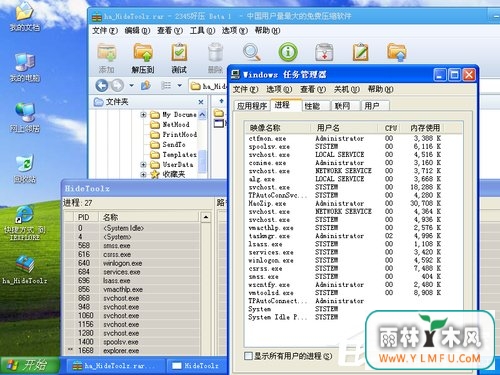
Task: Expand the Favorites (收藏夹) tree node
Action: (143, 174)
